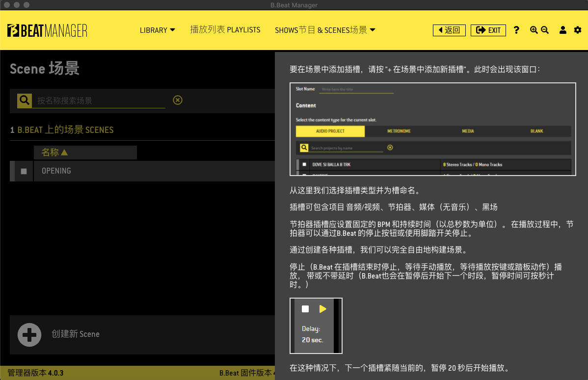Open the 播放列表 PLAYLISTS menu
Screen dimensions: 588x380
(225, 29)
